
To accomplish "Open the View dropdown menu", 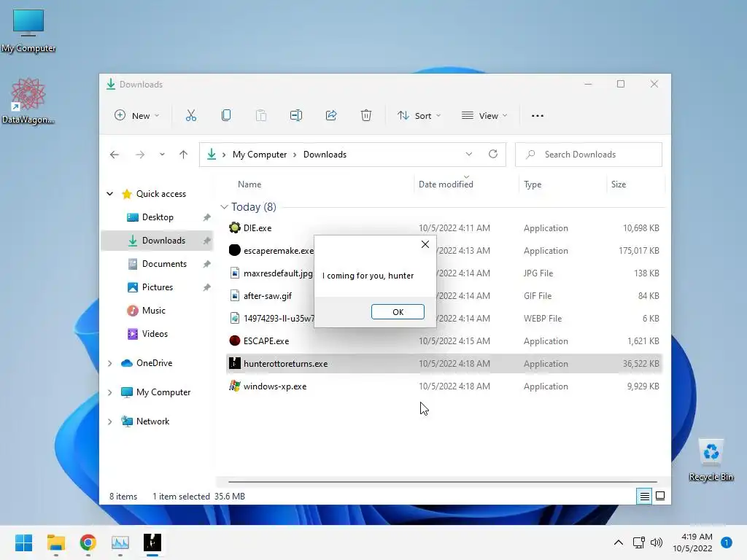I will pyautogui.click(x=484, y=116).
